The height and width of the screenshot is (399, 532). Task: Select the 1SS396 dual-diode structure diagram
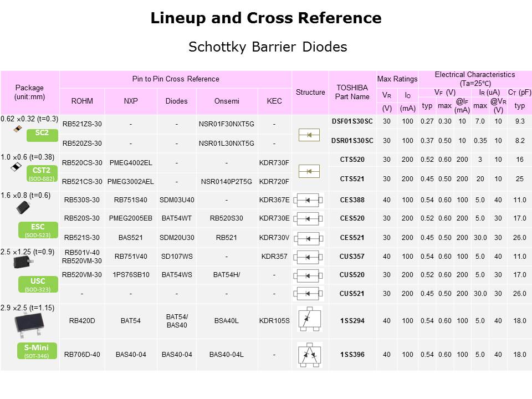click(x=310, y=354)
